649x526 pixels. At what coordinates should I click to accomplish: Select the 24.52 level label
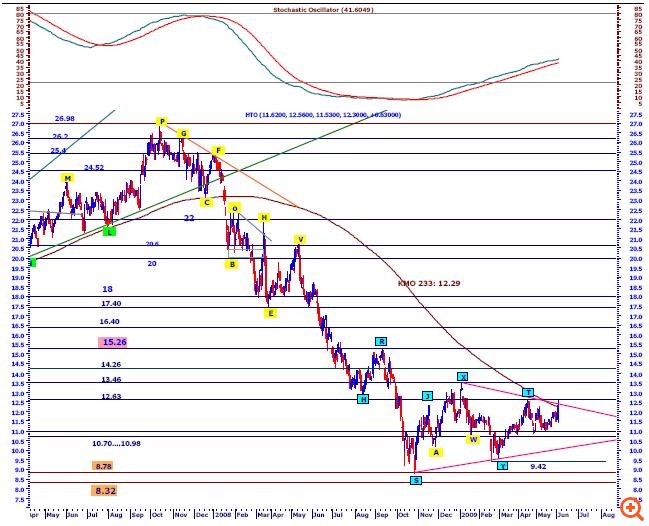[x=94, y=168]
